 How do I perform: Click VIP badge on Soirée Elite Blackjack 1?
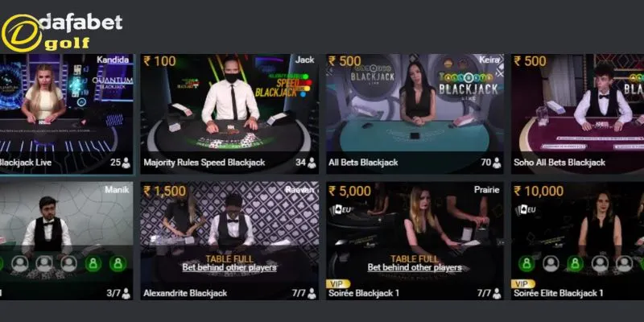click(522, 284)
